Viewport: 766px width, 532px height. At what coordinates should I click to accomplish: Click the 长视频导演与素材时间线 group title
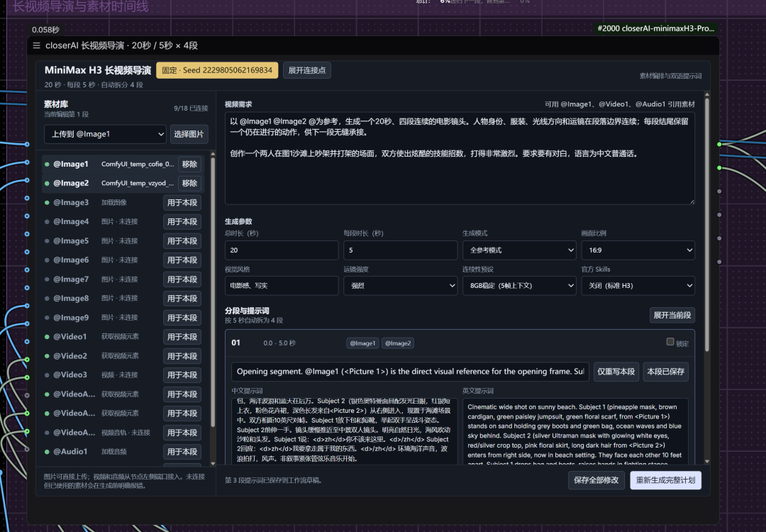81,6
